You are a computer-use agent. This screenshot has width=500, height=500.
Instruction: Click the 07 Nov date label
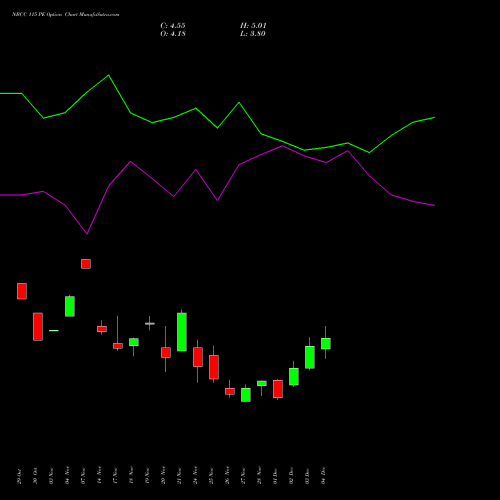tap(83, 476)
